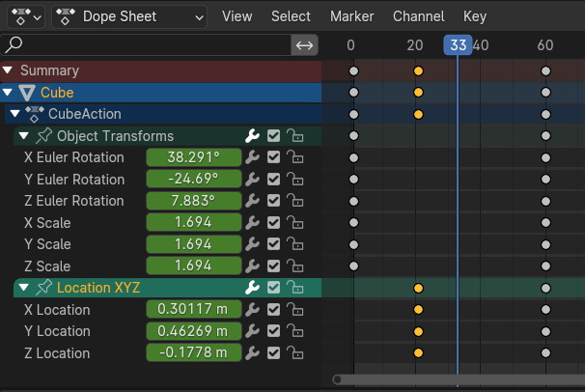Collapse the Summary row
This screenshot has width=585, height=392.
coord(8,70)
